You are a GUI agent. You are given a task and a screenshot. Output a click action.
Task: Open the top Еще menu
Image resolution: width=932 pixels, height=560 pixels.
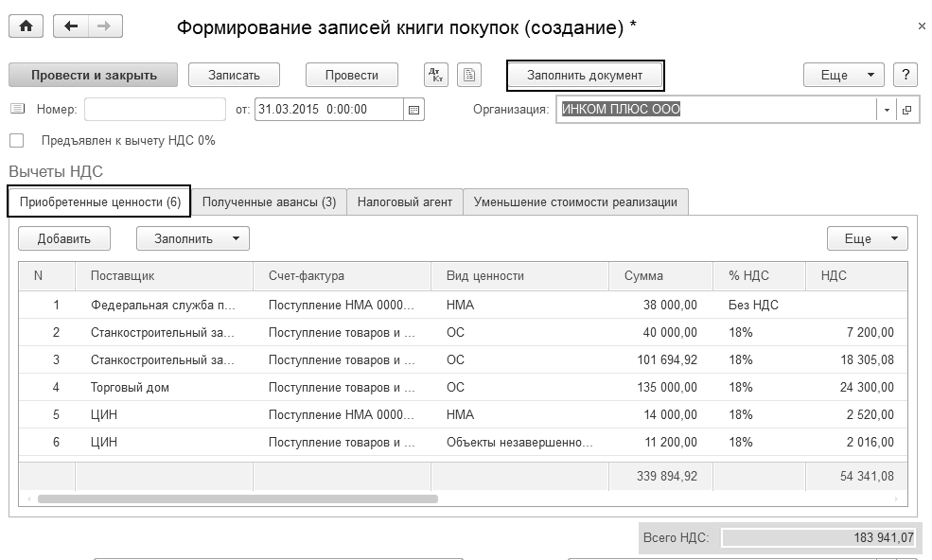[843, 75]
